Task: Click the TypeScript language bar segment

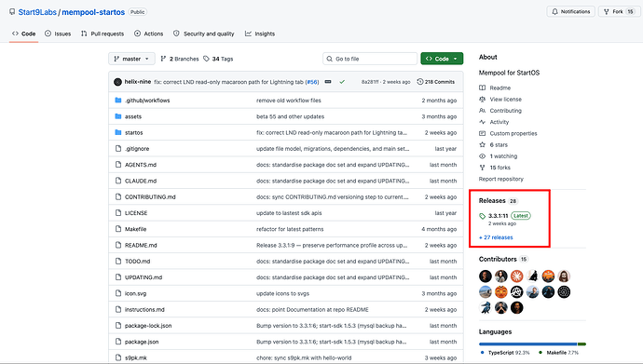Action: pos(527,344)
